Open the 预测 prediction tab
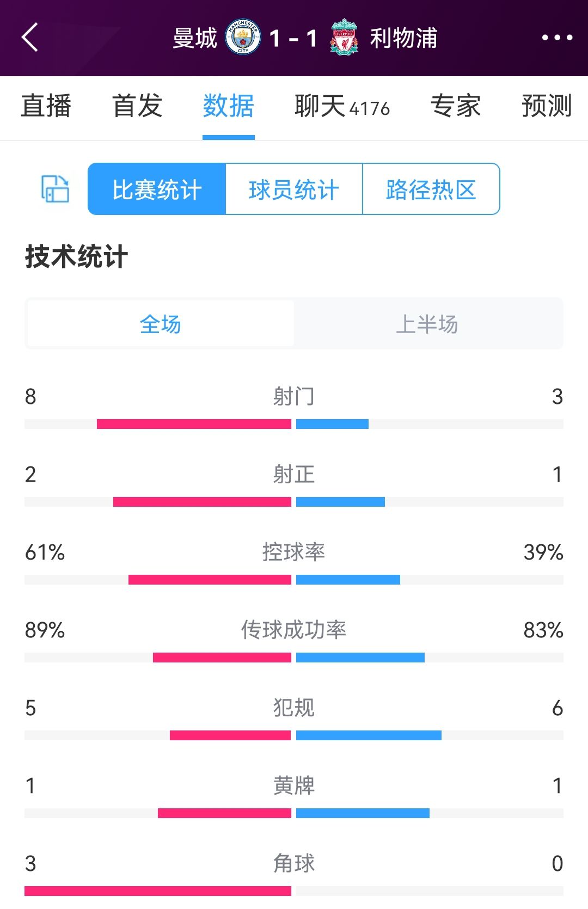 547,106
